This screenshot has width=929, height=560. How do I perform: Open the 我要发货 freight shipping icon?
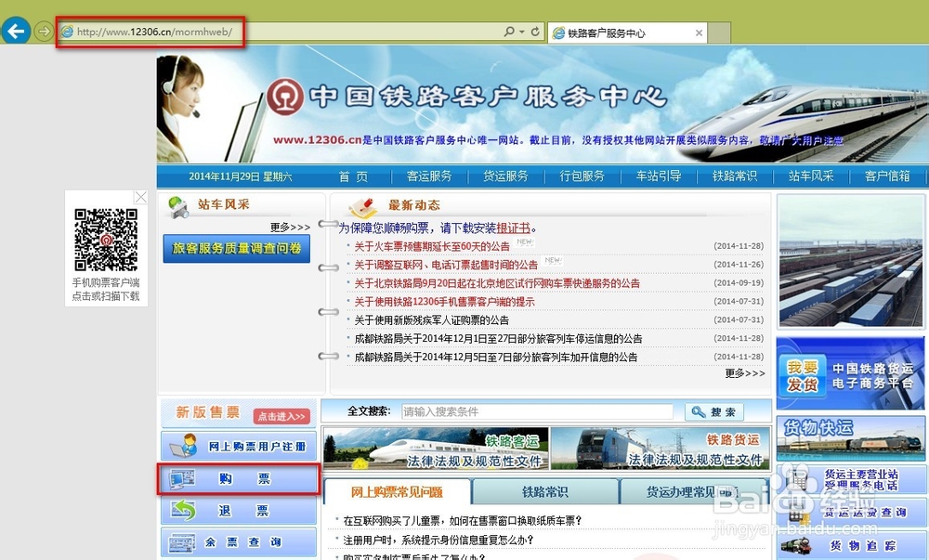click(x=805, y=374)
